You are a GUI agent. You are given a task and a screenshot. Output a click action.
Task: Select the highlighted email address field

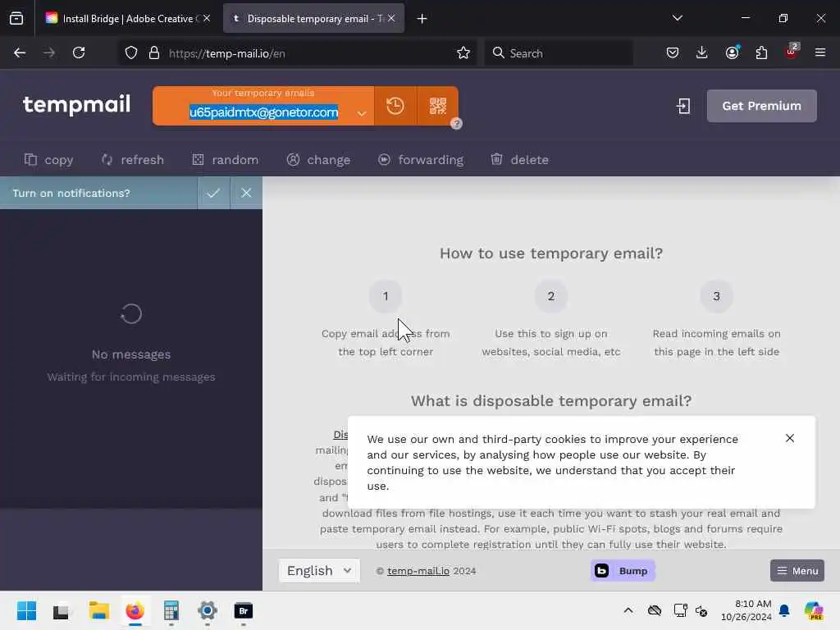[x=263, y=112]
